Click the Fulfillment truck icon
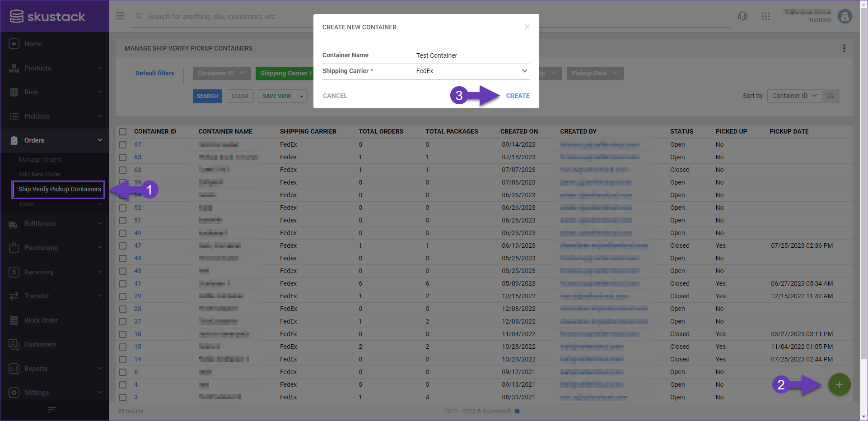The height and width of the screenshot is (421, 868). 14,224
